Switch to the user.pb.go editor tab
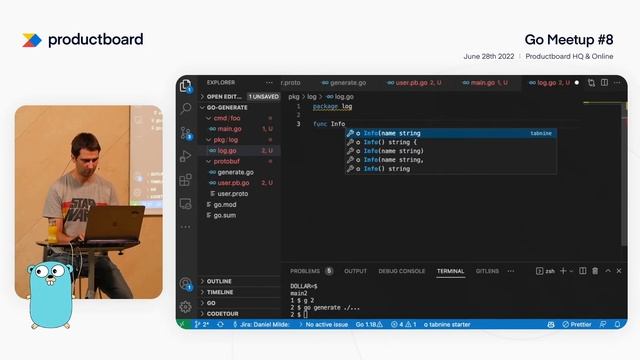 point(414,82)
